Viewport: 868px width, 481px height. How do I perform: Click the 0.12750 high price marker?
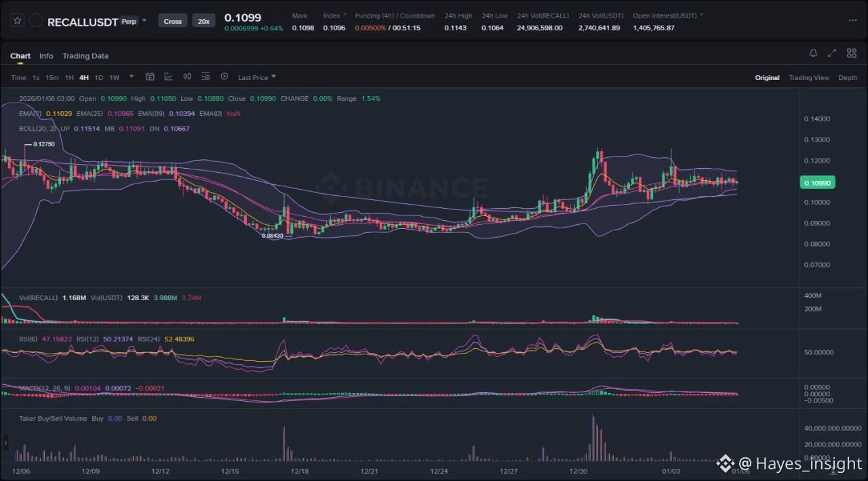pyautogui.click(x=43, y=144)
